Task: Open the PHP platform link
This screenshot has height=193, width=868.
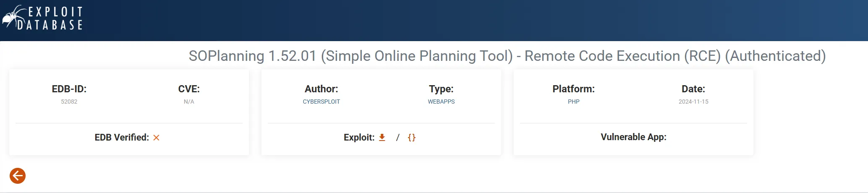Action: 573,102
